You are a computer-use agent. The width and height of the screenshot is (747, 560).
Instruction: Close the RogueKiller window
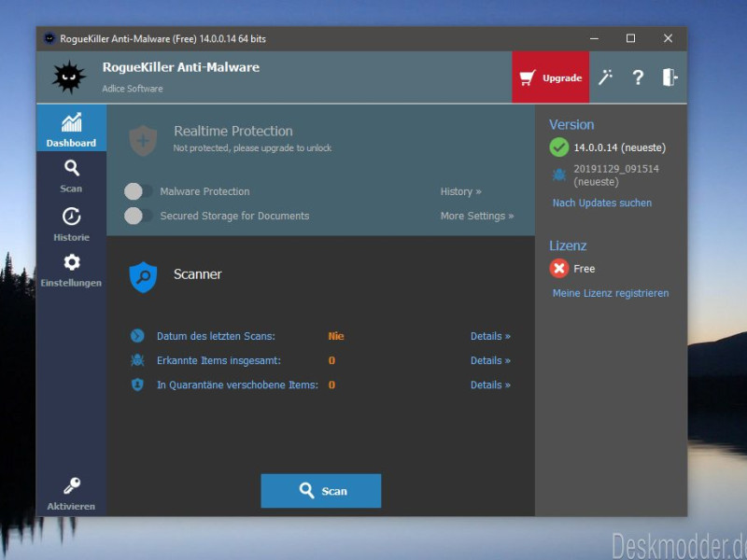pyautogui.click(x=668, y=38)
